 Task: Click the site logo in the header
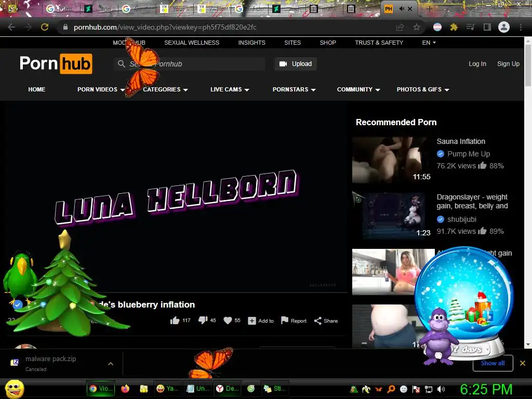pyautogui.click(x=56, y=63)
